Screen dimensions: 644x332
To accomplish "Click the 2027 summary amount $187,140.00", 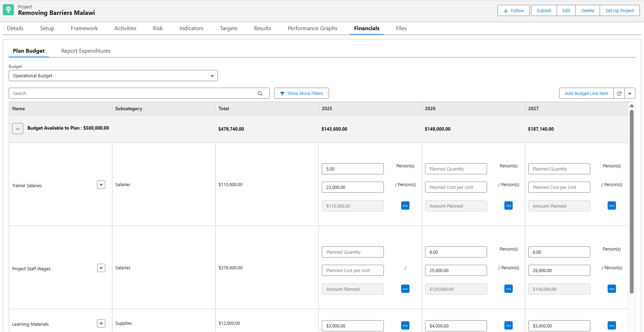I will [541, 129].
